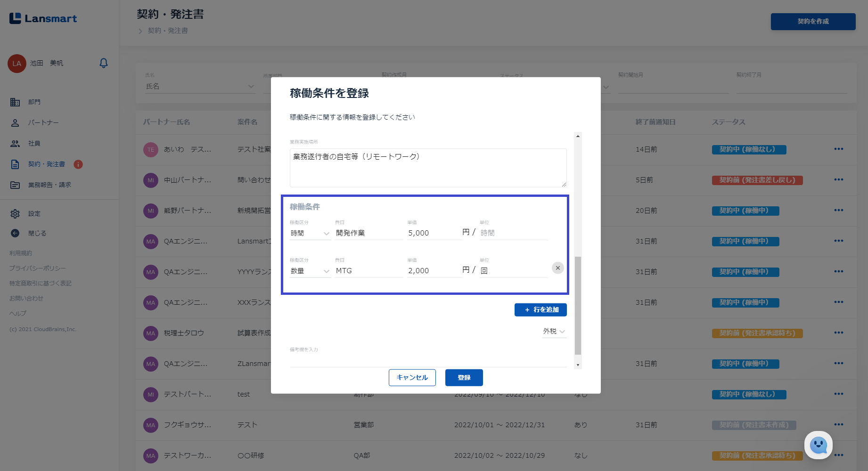Click the notification bell icon
The height and width of the screenshot is (471, 868).
pyautogui.click(x=104, y=63)
